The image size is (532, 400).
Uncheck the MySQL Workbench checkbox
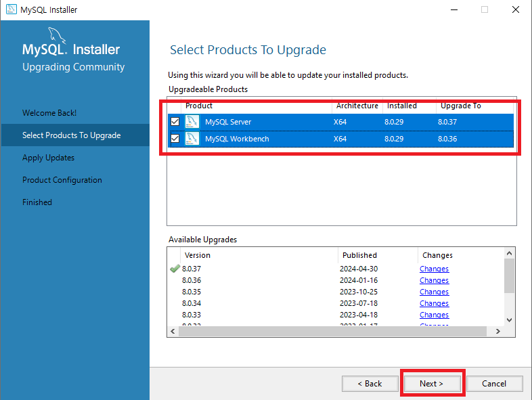pos(175,139)
